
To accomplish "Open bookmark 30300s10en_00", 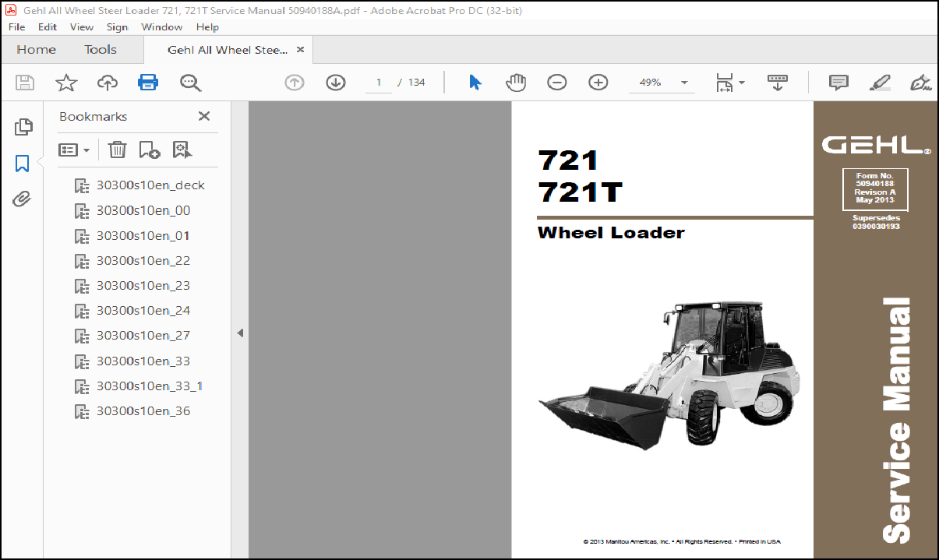I will pos(143,210).
